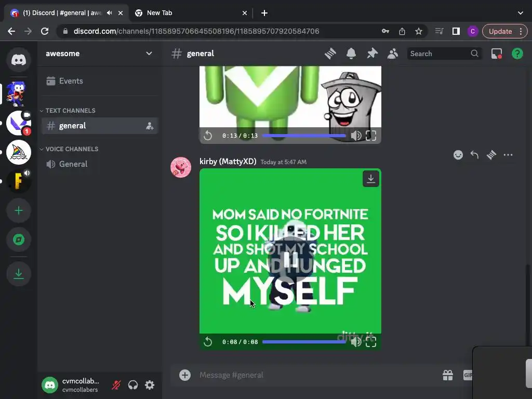Go back in browser

11,31
